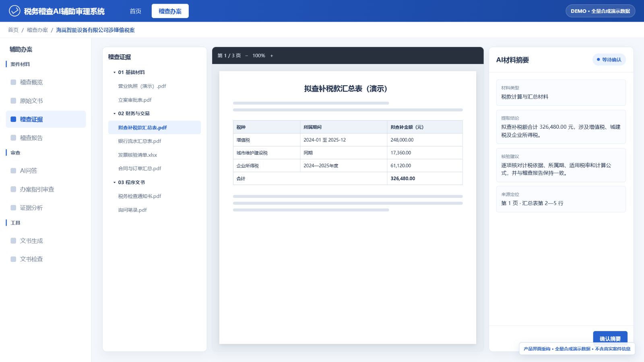This screenshot has width=644, height=362.
Task: Click the 确认摘要 button
Action: pyautogui.click(x=610, y=339)
